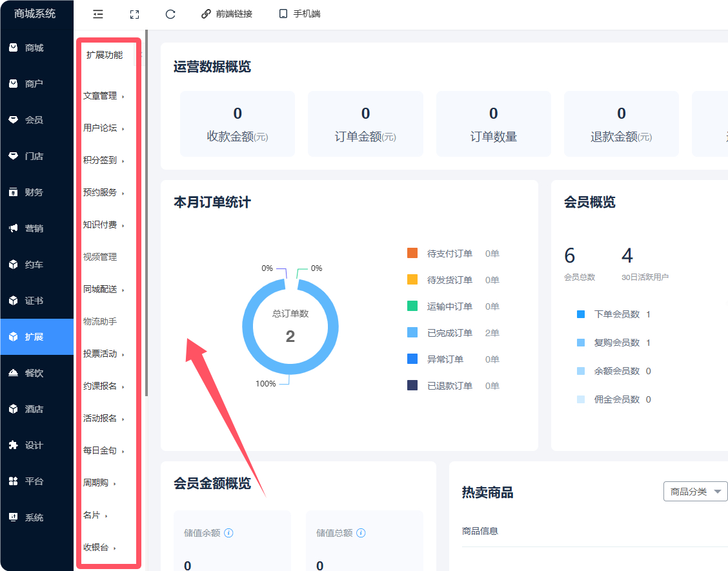Select the 设计 design module icon
The width and height of the screenshot is (728, 571).
(23, 445)
